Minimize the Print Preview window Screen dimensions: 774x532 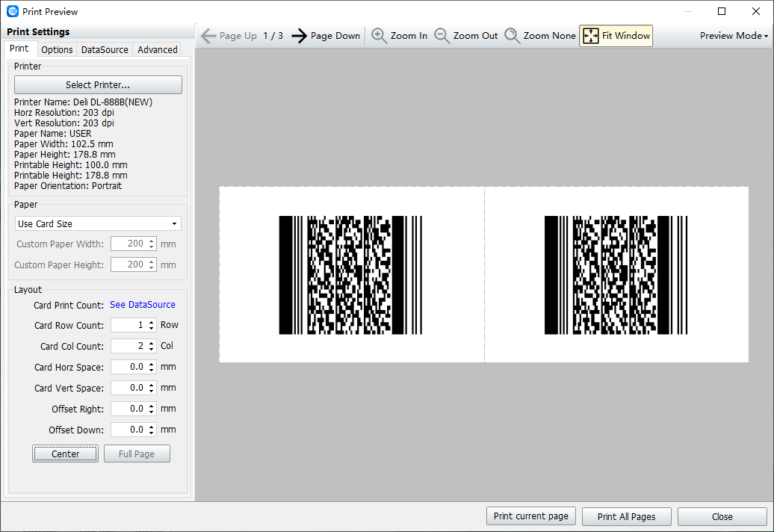click(688, 11)
